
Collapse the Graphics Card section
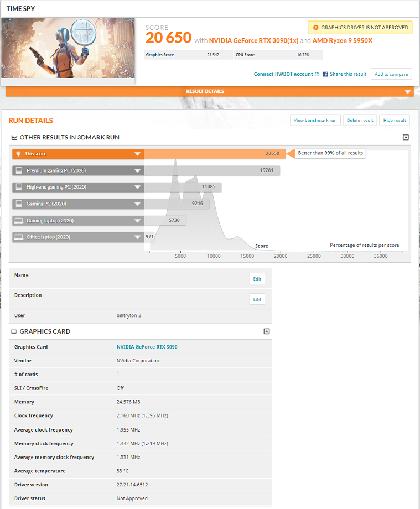click(x=267, y=331)
